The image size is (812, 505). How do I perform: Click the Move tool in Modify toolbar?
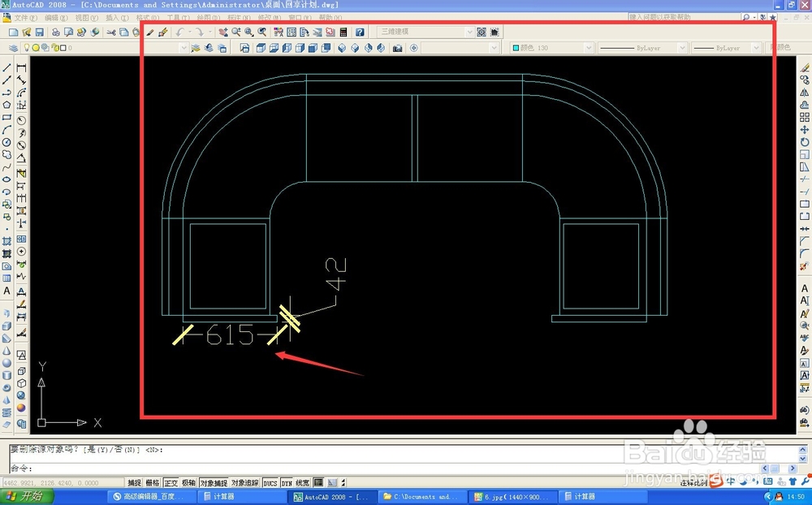pyautogui.click(x=804, y=130)
